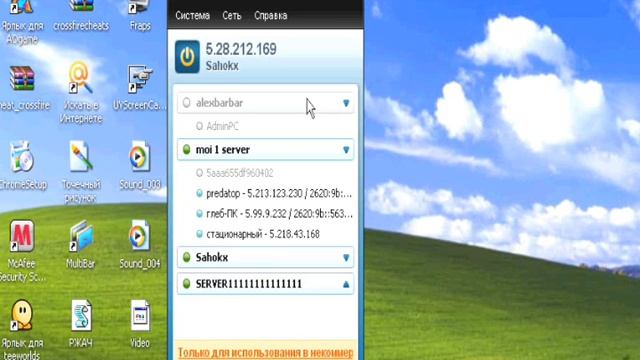Click the alexbarbar network name
640x360 pixels.
click(x=219, y=103)
